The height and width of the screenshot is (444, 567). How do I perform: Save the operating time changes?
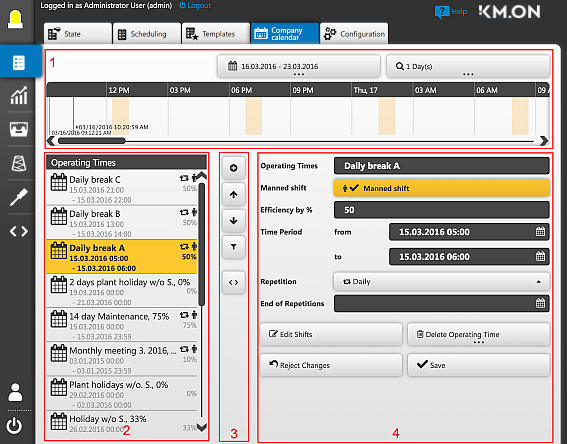(x=478, y=365)
